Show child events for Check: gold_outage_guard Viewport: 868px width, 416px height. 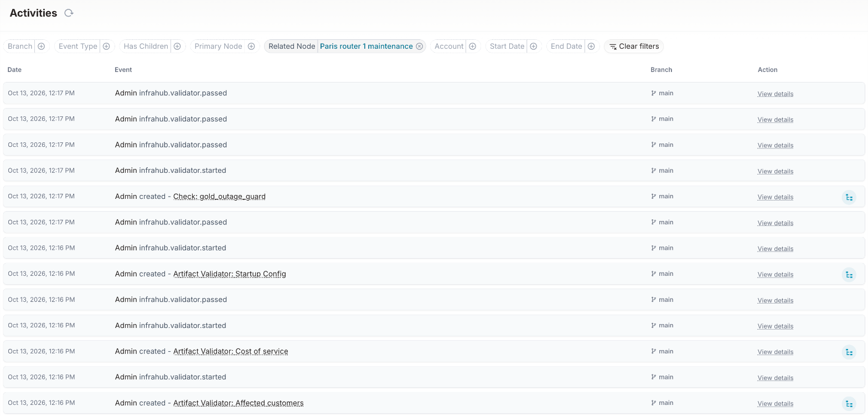[x=849, y=197]
